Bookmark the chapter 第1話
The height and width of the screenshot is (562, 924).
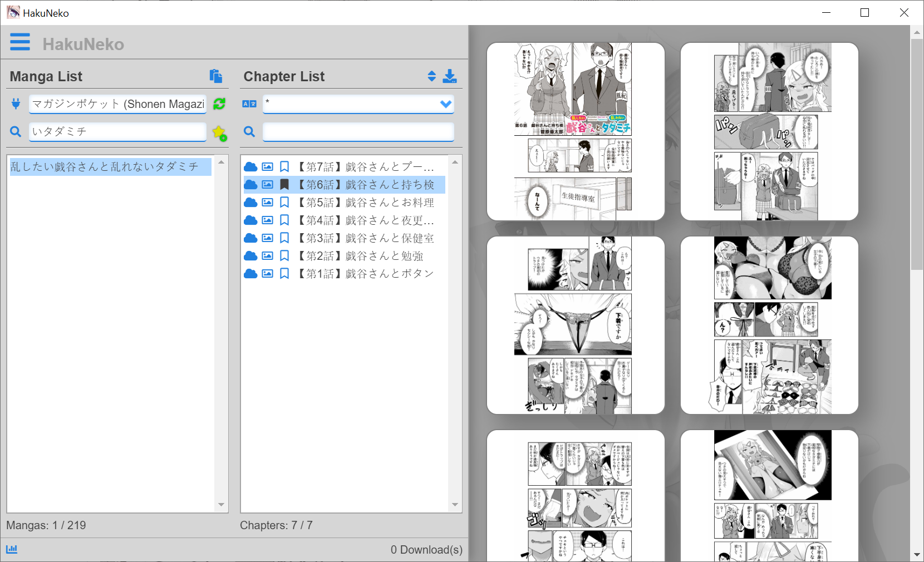[284, 273]
